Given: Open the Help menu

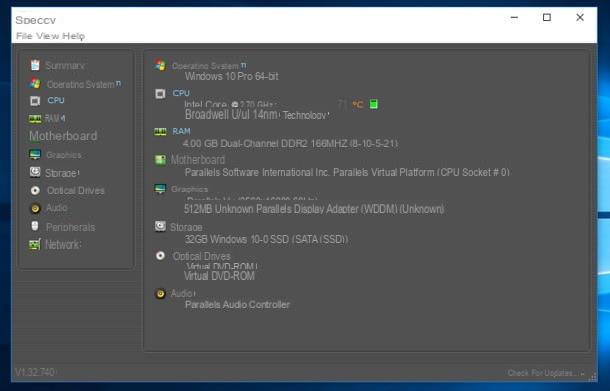Looking at the screenshot, I should [x=74, y=36].
